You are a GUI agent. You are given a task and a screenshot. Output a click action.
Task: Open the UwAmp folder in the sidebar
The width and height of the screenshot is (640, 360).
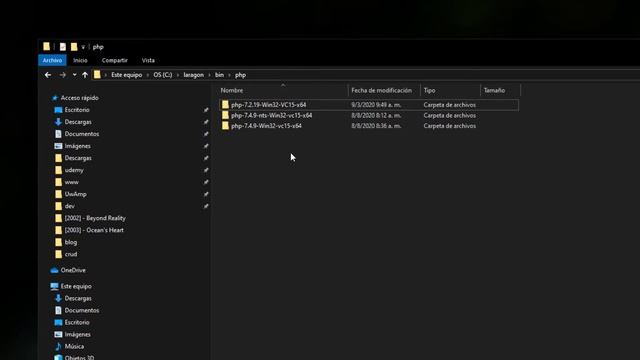76,194
